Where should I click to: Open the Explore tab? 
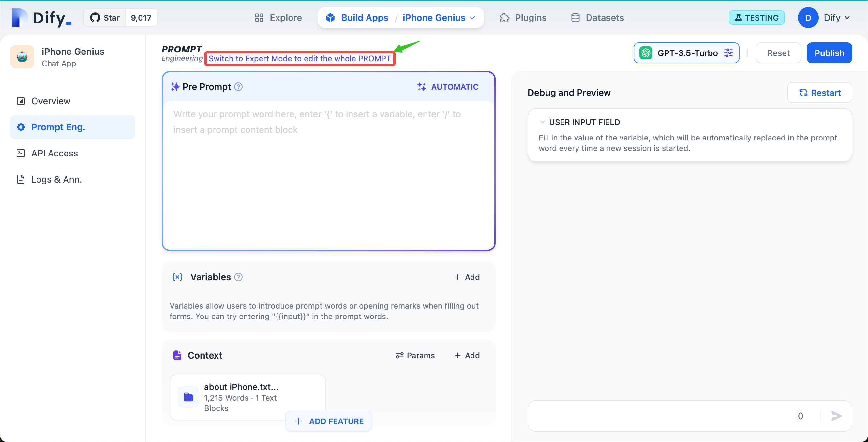278,18
